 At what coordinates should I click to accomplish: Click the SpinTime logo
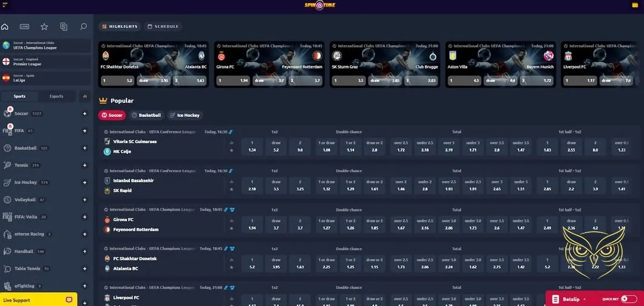tap(320, 5)
